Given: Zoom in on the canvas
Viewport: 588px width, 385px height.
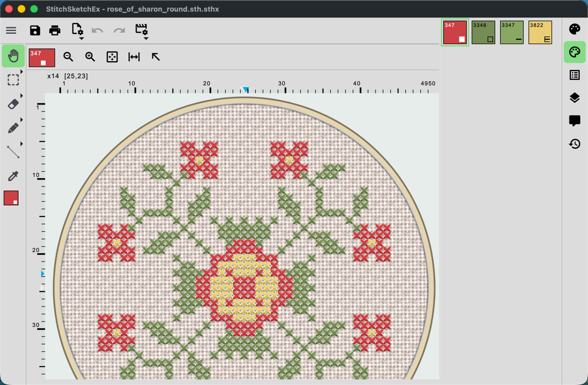Looking at the screenshot, I should tap(90, 57).
